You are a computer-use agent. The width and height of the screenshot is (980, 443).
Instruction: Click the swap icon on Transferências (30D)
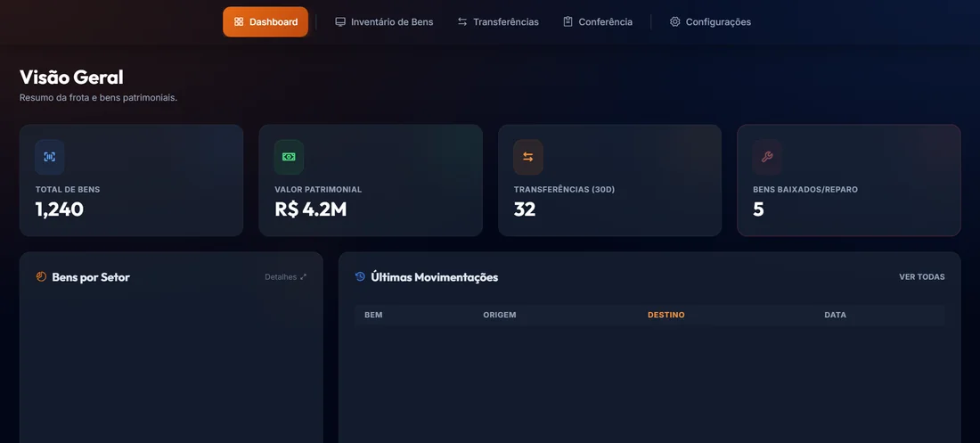[x=528, y=157]
